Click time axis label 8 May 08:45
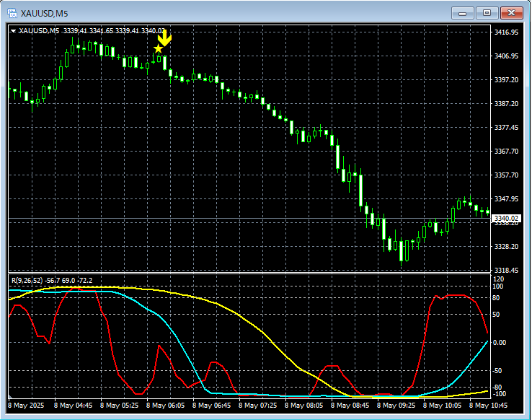Image resolution: width=532 pixels, height=420 pixels. (350, 406)
